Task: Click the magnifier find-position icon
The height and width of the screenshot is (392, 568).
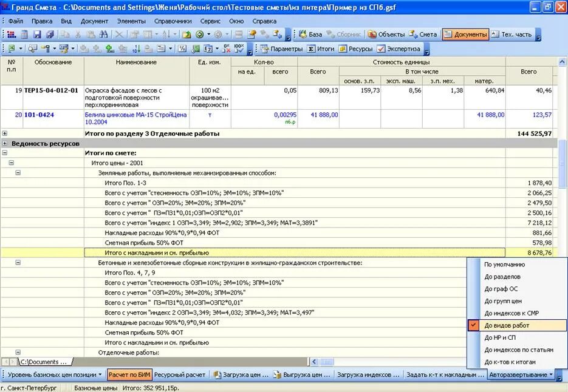Action: click(x=33, y=49)
